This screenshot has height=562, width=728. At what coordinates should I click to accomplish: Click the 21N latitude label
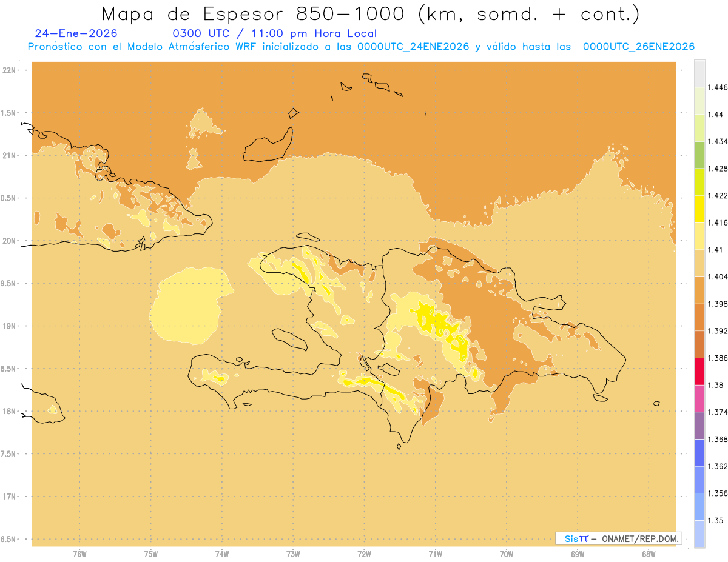10,155
